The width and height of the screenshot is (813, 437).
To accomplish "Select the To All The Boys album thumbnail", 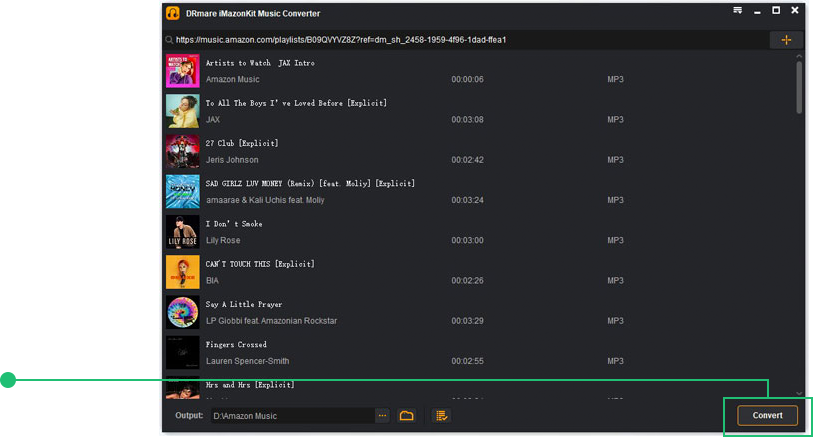I will pos(183,111).
